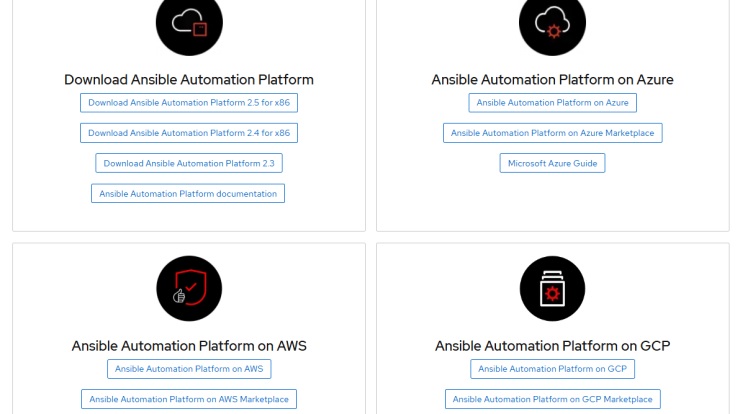
Task: Open Ansible Automation Platform on AWS Marketplace
Action: (x=189, y=399)
